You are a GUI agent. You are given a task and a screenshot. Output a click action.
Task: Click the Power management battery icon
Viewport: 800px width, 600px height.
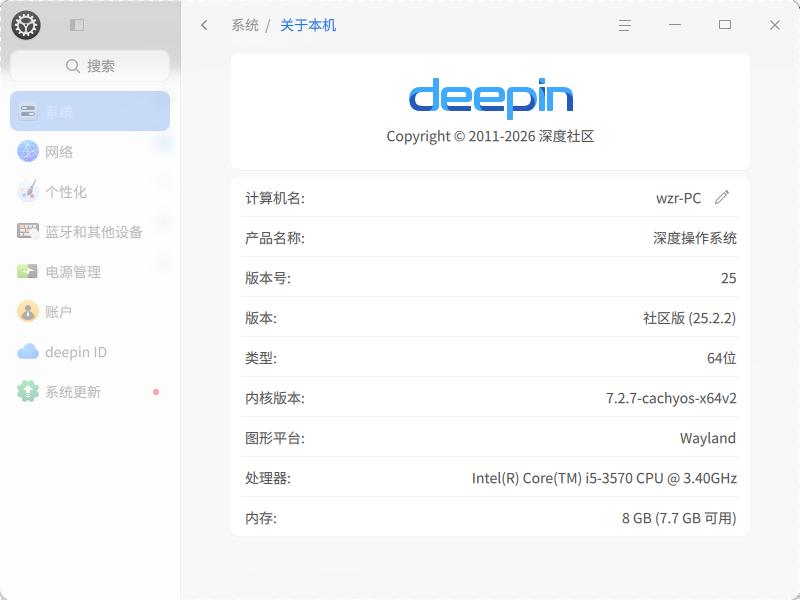coord(28,271)
